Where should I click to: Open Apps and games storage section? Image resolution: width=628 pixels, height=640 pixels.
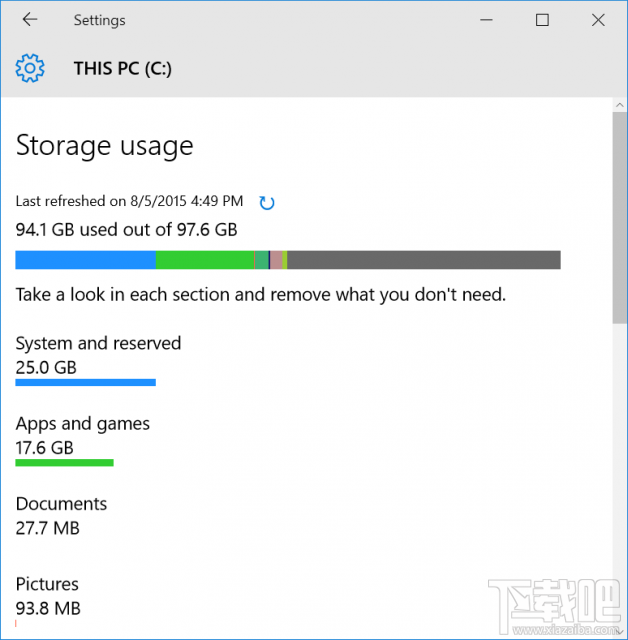[x=83, y=424]
